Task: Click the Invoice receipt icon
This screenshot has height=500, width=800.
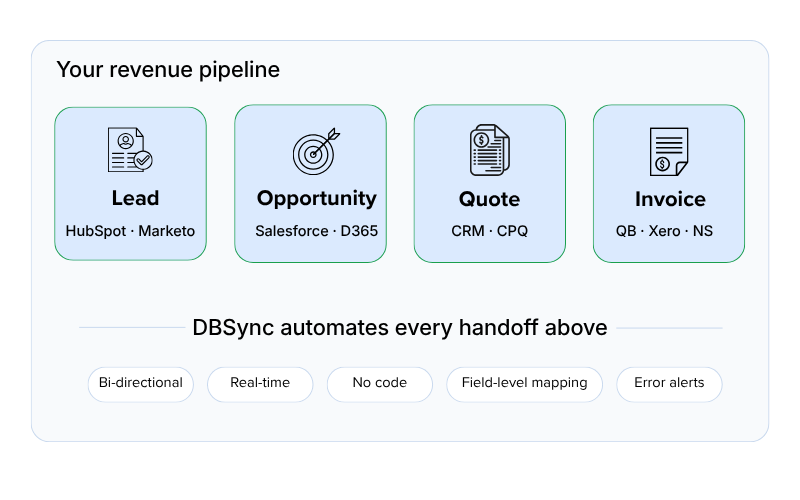Action: pos(669,152)
